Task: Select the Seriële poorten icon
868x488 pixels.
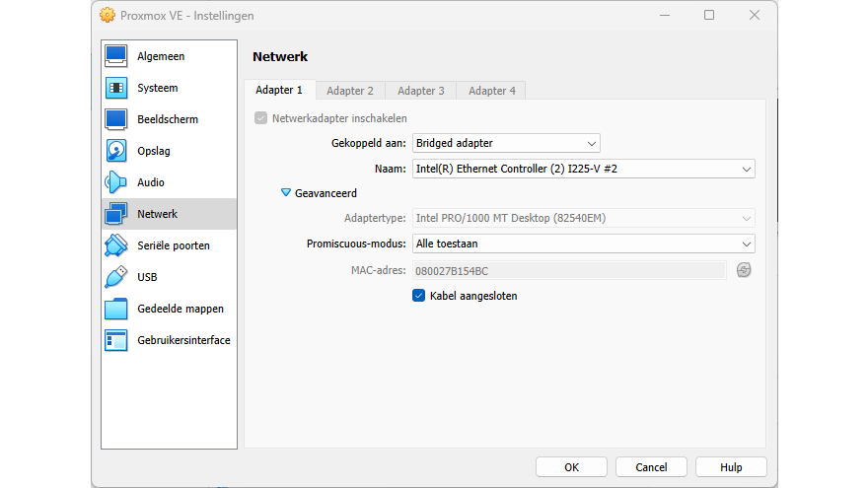Action: (x=116, y=245)
